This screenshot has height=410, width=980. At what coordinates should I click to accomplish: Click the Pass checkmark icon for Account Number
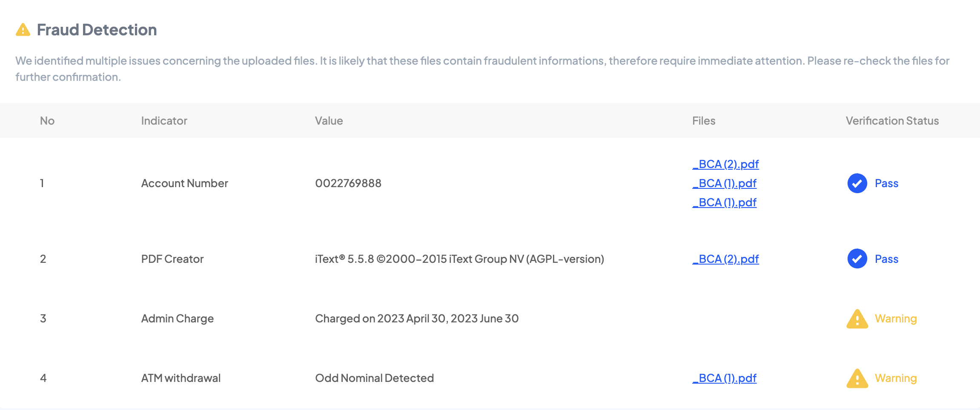(857, 183)
